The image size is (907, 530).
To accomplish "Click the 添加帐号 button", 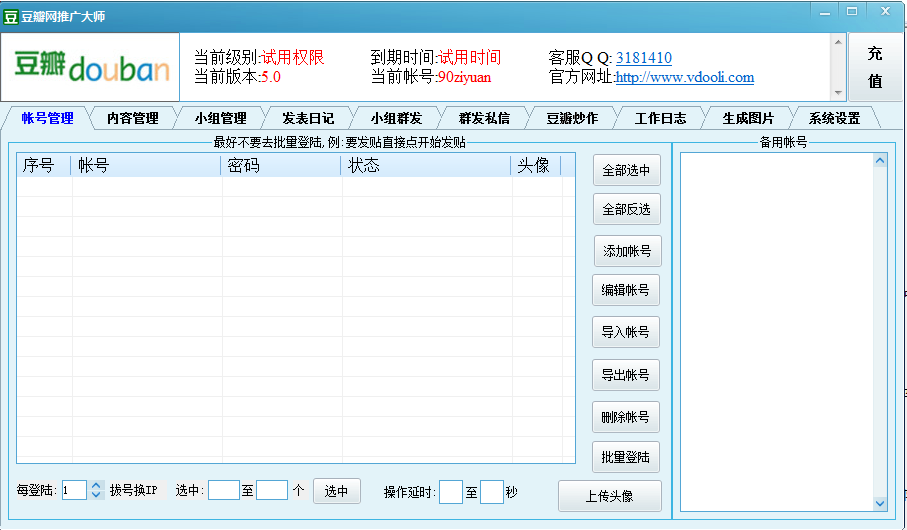I will (x=627, y=251).
